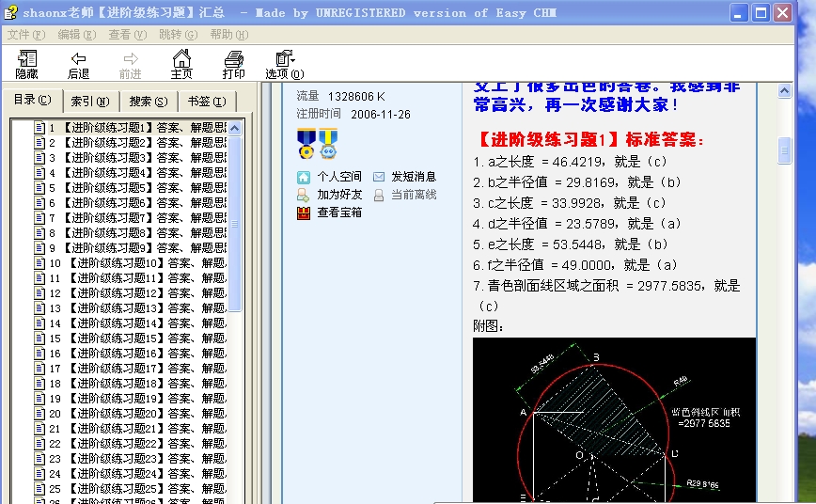Click answer line 'a之长度 = 46.4219'
The width and height of the screenshot is (816, 504).
571,162
